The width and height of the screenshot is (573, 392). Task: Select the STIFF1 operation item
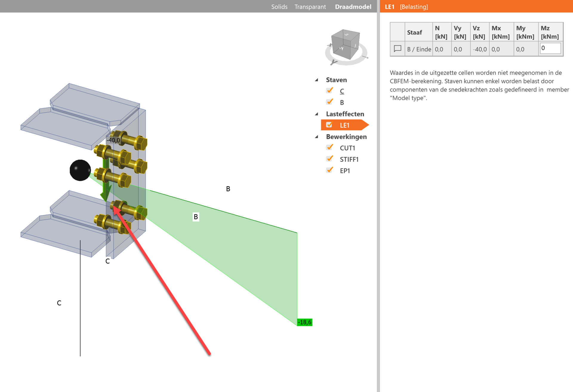[349, 159]
